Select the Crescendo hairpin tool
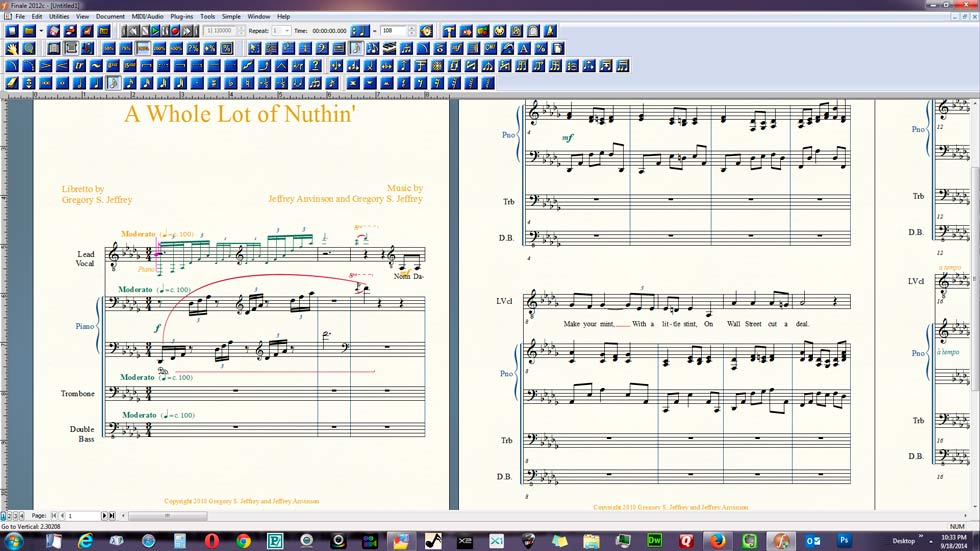Viewport: 980px width, 551px height. 62,66
